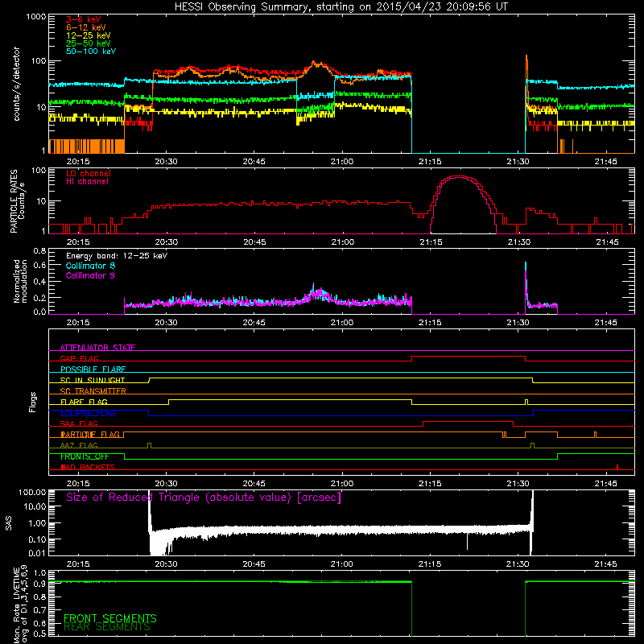Select the blue ECLIPSE_FLAG label

point(88,413)
